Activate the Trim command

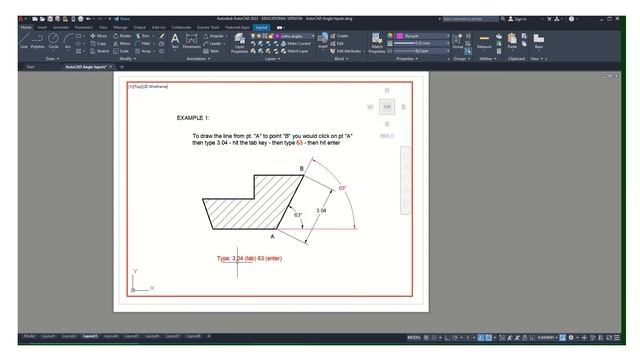pyautogui.click(x=143, y=36)
